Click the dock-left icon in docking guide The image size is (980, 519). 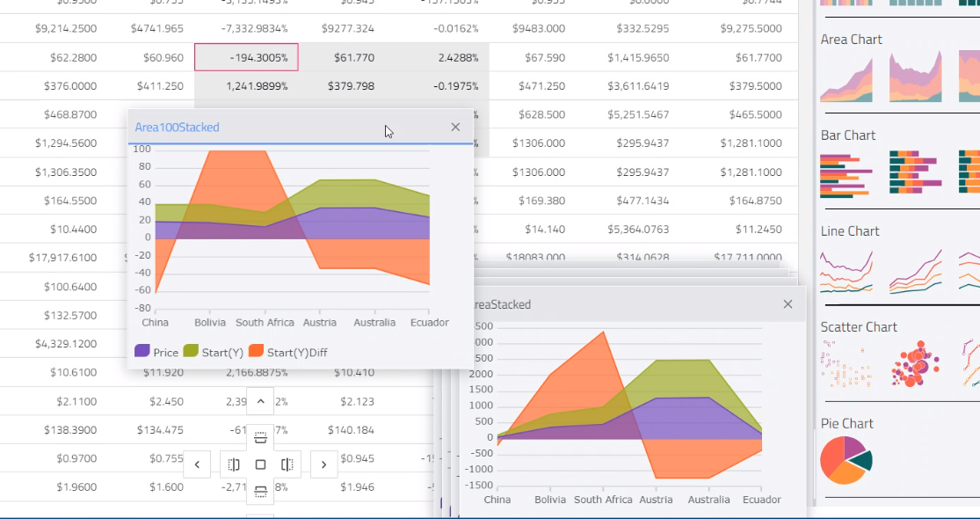pos(233,464)
